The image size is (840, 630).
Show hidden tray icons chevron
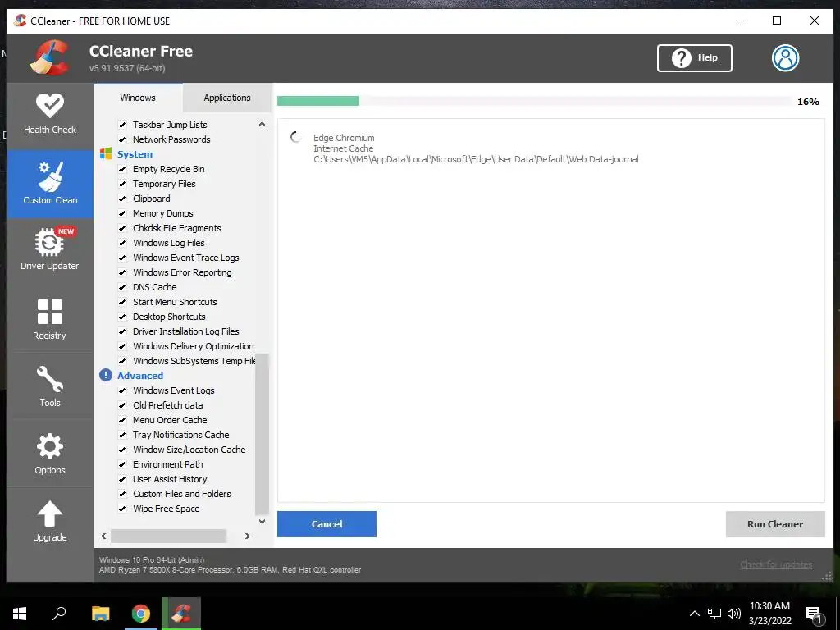tap(694, 614)
